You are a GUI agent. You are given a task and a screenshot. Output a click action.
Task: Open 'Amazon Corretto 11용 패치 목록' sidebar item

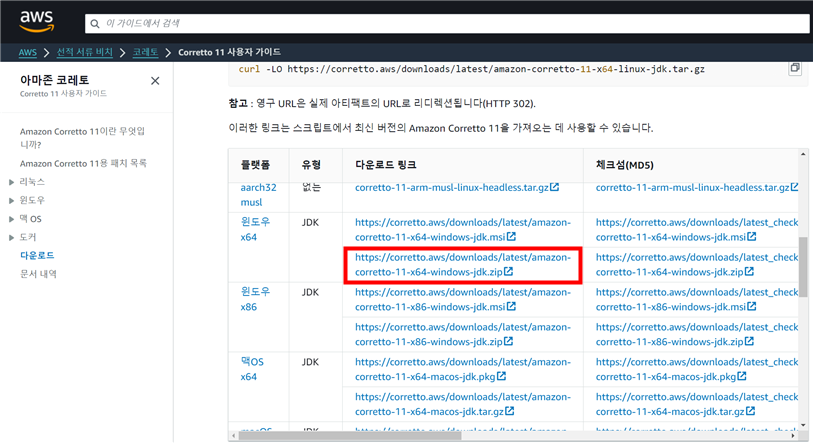83,163
